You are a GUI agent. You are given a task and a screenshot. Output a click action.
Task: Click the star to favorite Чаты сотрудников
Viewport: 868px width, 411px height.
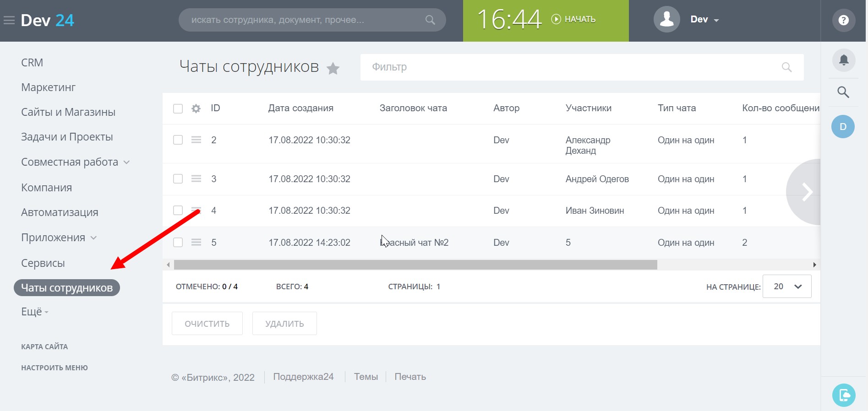point(333,69)
